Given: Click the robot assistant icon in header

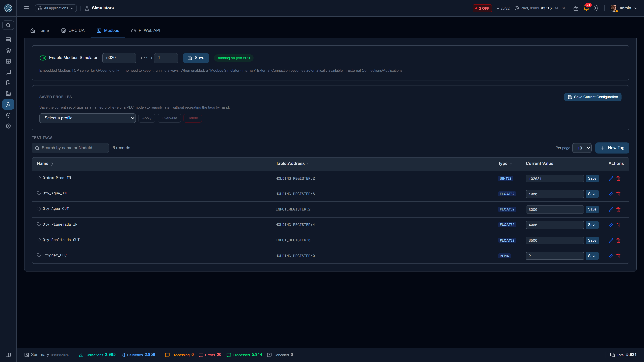Looking at the screenshot, I should pos(576,8).
